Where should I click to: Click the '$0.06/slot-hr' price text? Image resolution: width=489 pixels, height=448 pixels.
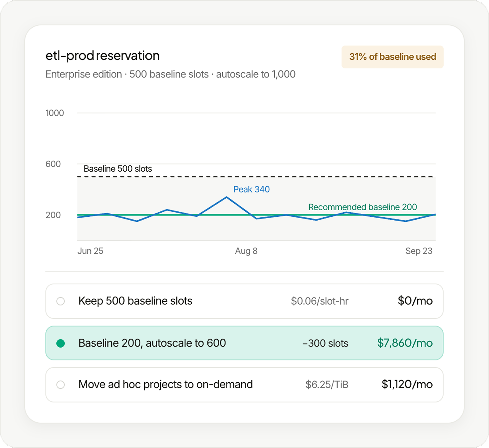[x=320, y=301]
